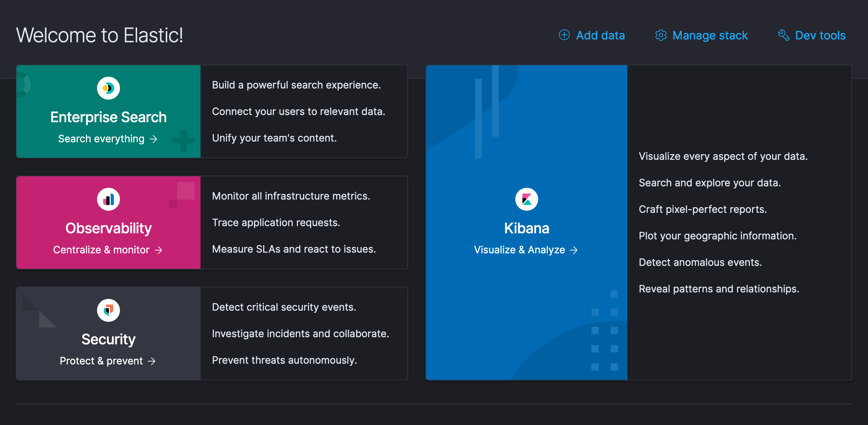Click Centralize & monitor under Observability
Screen dimensions: 868x425
[102, 250]
